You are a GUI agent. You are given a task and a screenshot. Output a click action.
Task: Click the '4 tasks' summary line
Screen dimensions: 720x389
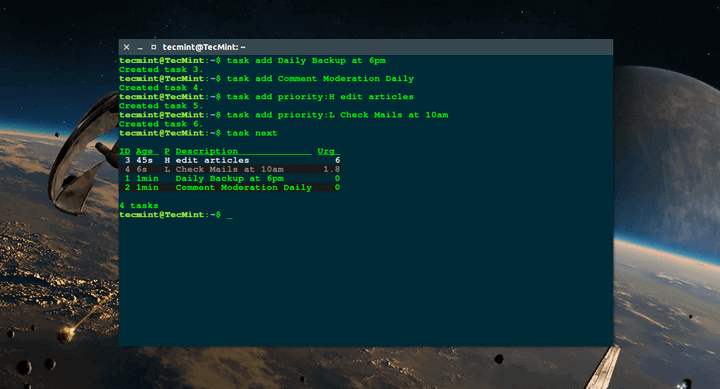click(139, 206)
